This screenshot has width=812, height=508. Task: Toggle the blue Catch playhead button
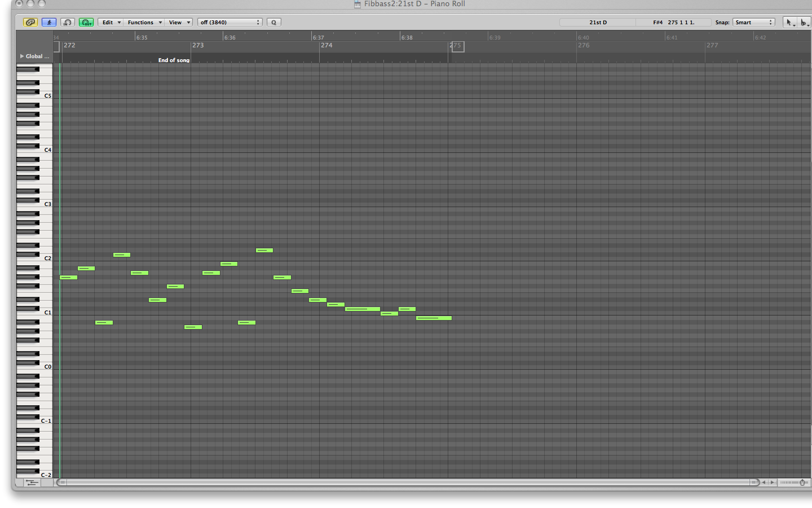(x=49, y=23)
